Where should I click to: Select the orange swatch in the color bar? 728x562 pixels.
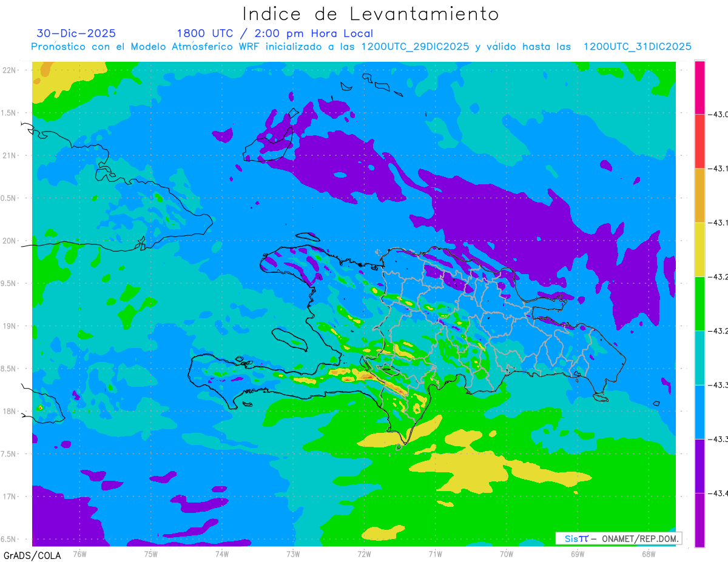point(699,195)
